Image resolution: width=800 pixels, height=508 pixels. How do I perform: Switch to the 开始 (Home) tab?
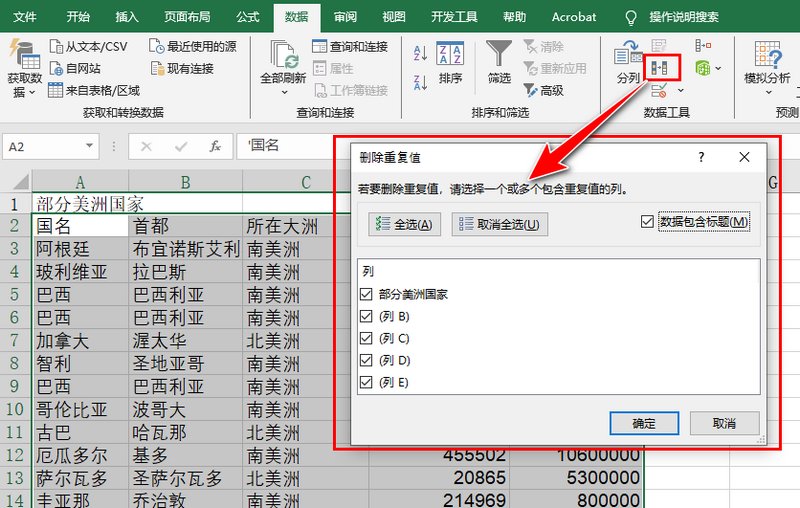(78, 17)
